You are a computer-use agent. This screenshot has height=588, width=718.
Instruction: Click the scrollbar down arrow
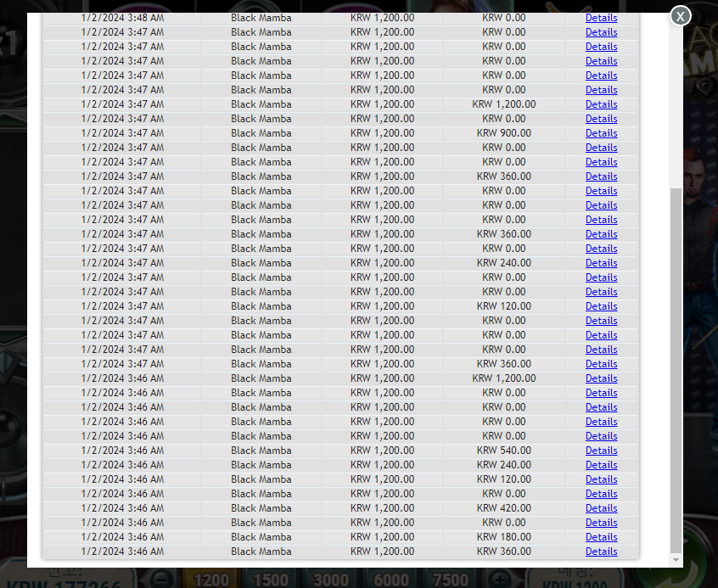coord(676,560)
